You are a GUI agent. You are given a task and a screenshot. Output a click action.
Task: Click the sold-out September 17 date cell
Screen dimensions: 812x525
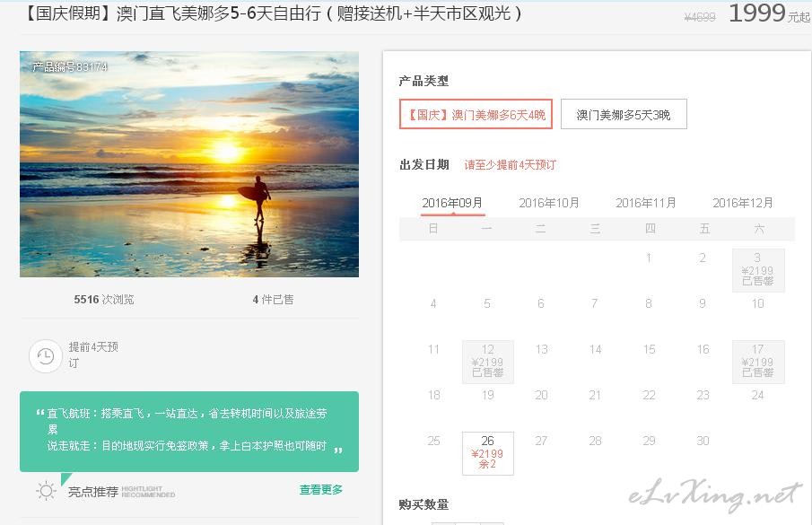(758, 362)
